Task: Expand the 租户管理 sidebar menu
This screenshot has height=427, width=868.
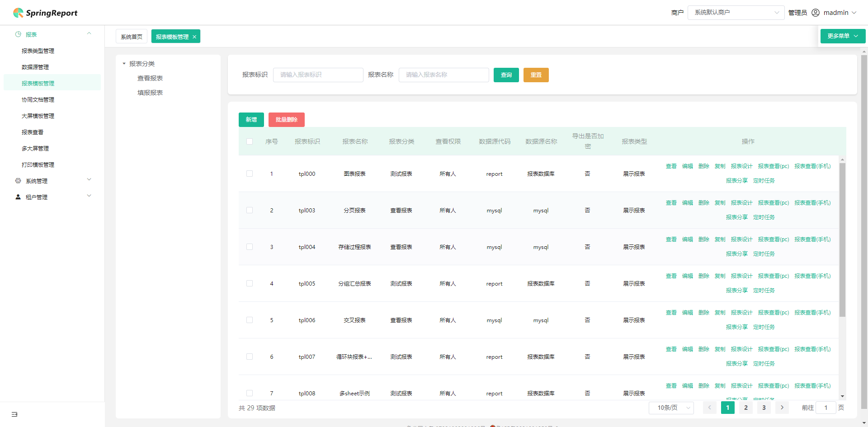Action: [x=89, y=196]
